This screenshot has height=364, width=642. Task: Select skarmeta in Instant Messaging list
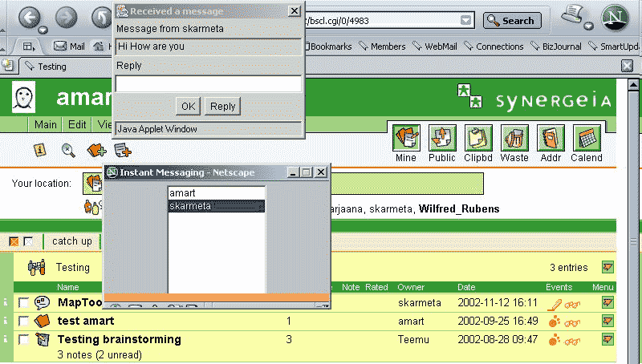tap(216, 206)
